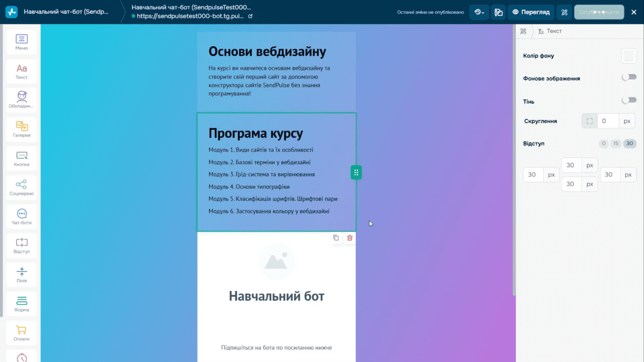Add a Галерея element from the sidebar

[x=21, y=129]
